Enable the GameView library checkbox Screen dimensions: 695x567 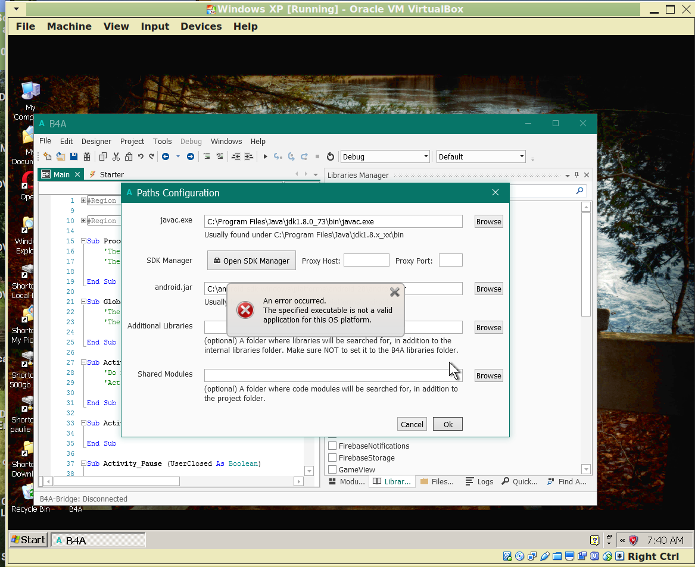tap(332, 469)
